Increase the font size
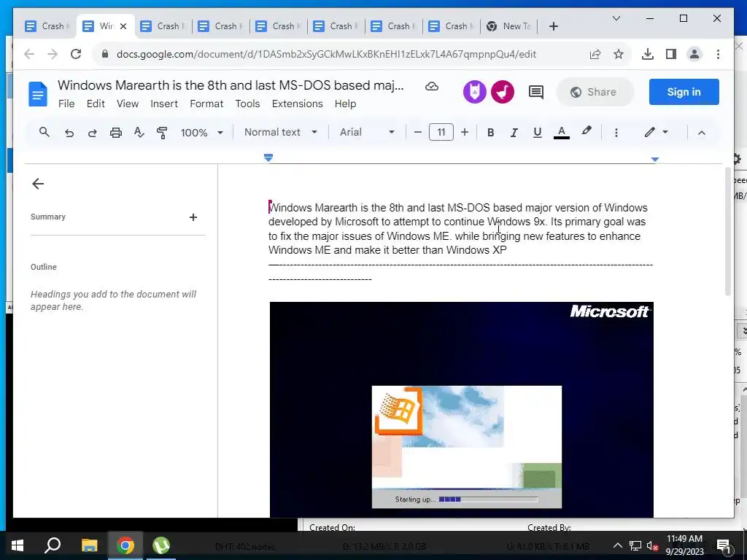This screenshot has width=747, height=560. (465, 133)
